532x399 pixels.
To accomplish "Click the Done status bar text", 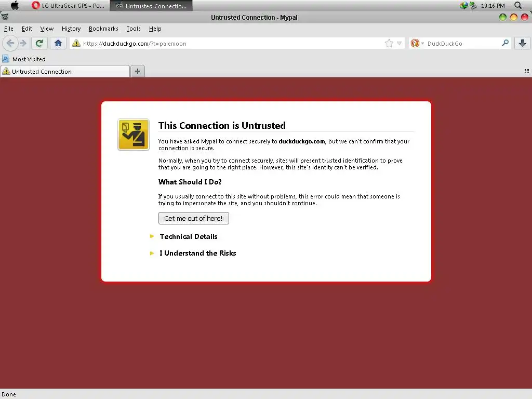I will [x=8, y=394].
